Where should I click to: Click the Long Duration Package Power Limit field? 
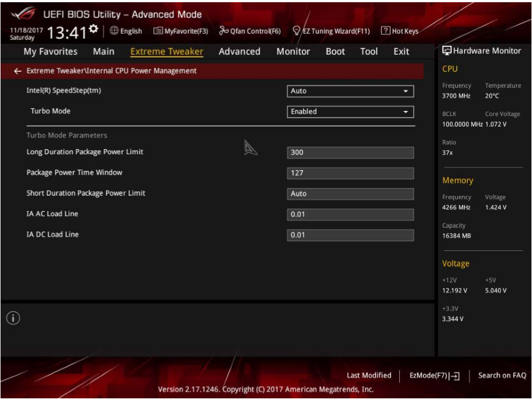coord(350,152)
